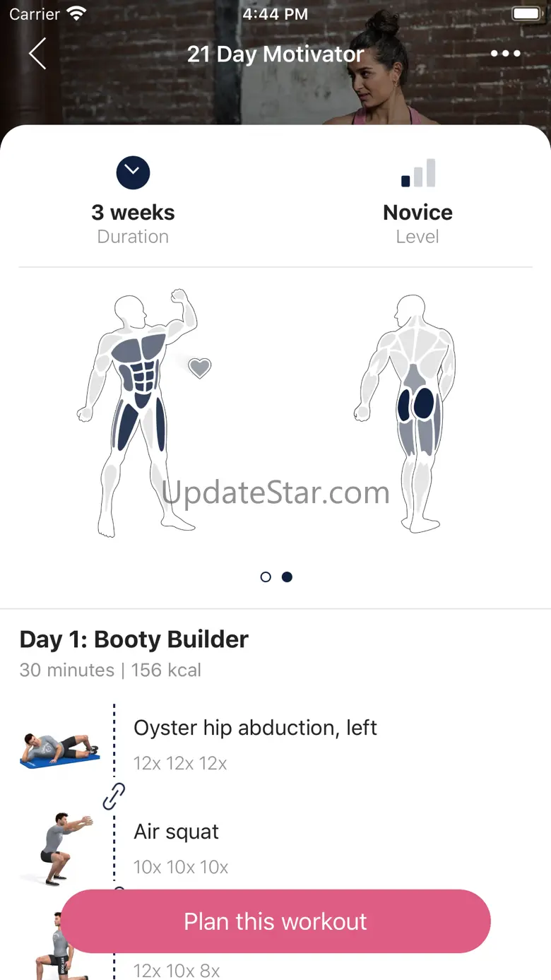Tap the clock duration icon
The width and height of the screenshot is (551, 980).
[133, 172]
